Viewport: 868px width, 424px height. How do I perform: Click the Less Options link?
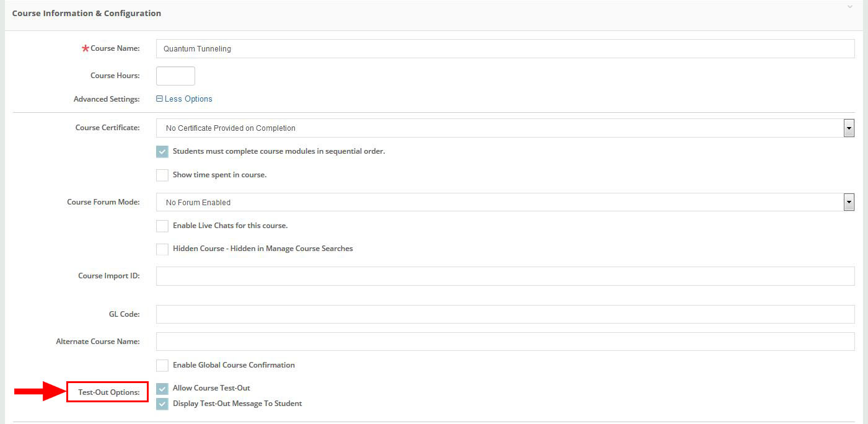[184, 99]
